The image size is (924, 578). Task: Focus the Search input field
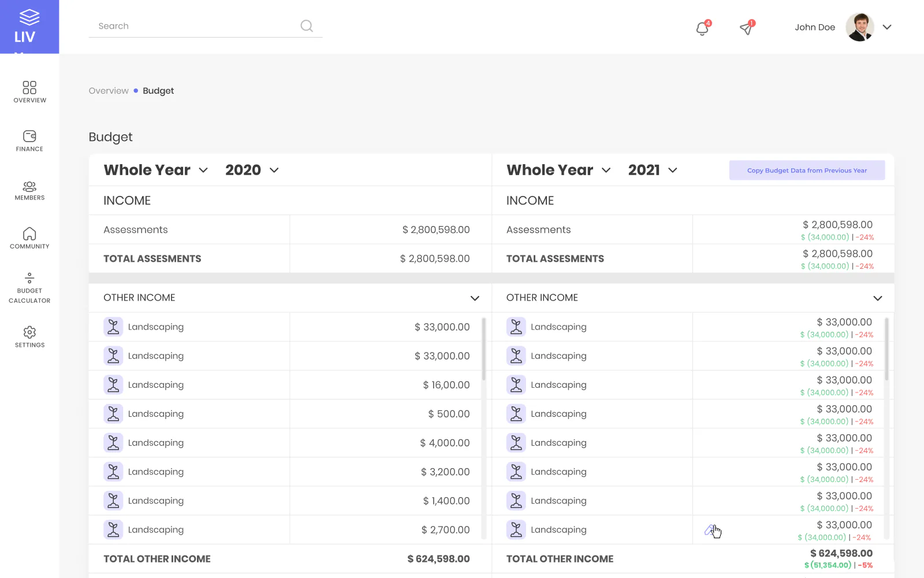point(205,26)
